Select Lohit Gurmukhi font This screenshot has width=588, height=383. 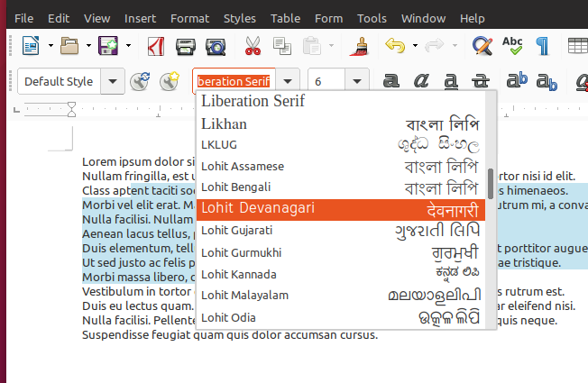point(341,253)
